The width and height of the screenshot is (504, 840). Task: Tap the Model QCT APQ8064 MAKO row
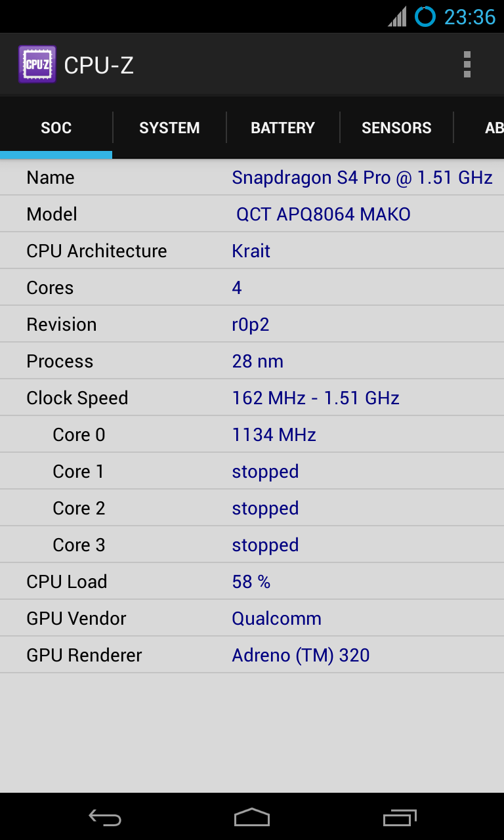coord(252,214)
